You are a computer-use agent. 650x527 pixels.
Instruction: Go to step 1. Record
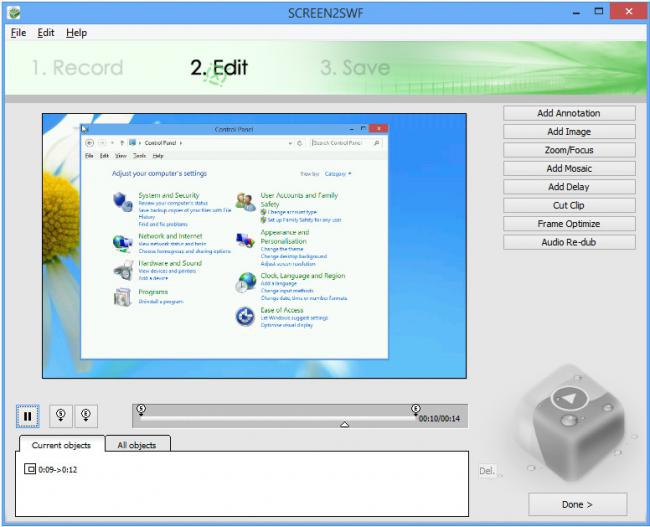pos(78,68)
